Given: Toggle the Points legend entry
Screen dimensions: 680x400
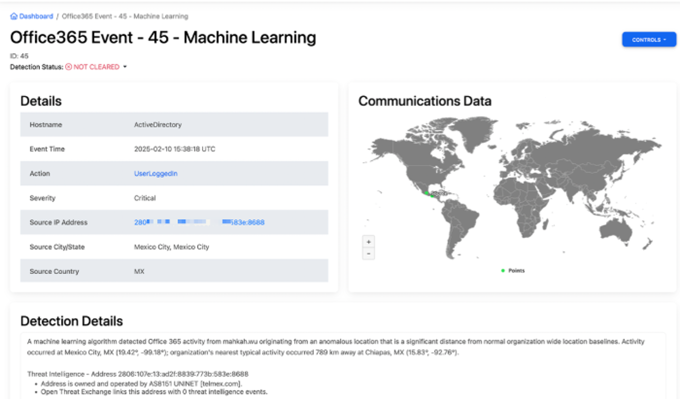Looking at the screenshot, I should [513, 271].
